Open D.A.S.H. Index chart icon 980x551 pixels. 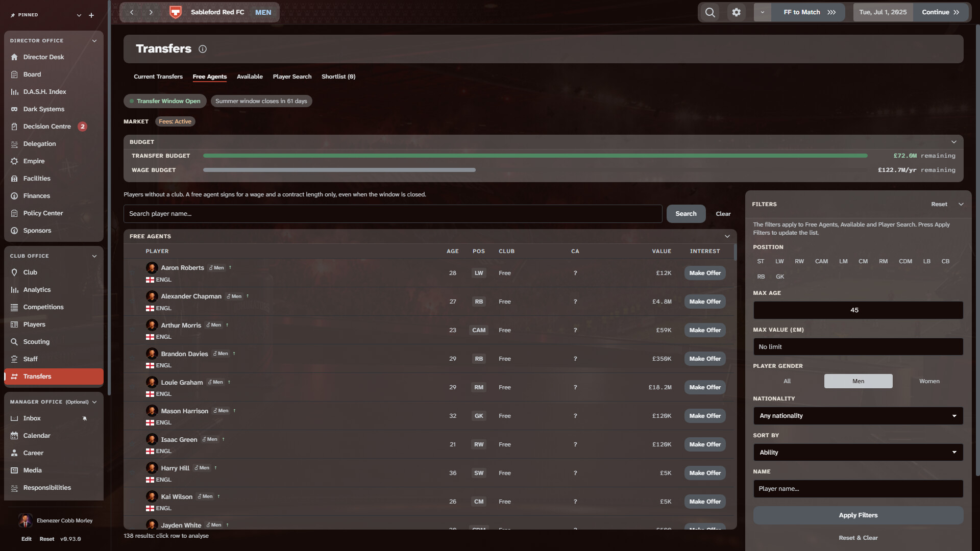pyautogui.click(x=14, y=92)
